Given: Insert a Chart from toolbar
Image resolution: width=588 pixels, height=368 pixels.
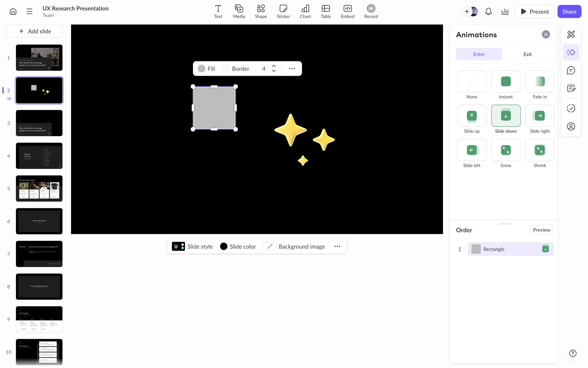Looking at the screenshot, I should (305, 12).
